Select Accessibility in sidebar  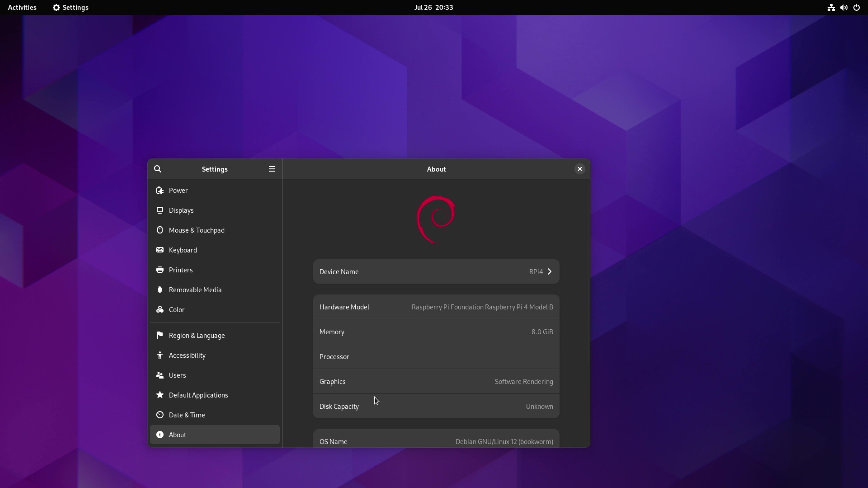click(x=215, y=355)
